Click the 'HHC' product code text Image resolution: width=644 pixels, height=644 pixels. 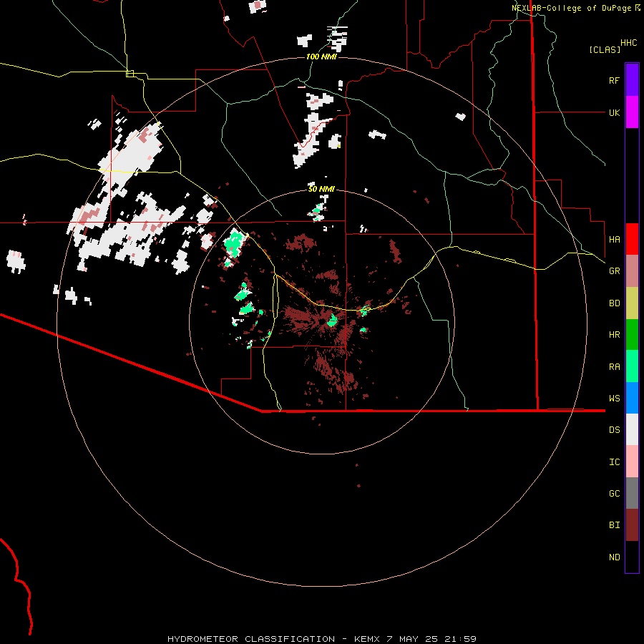(629, 43)
